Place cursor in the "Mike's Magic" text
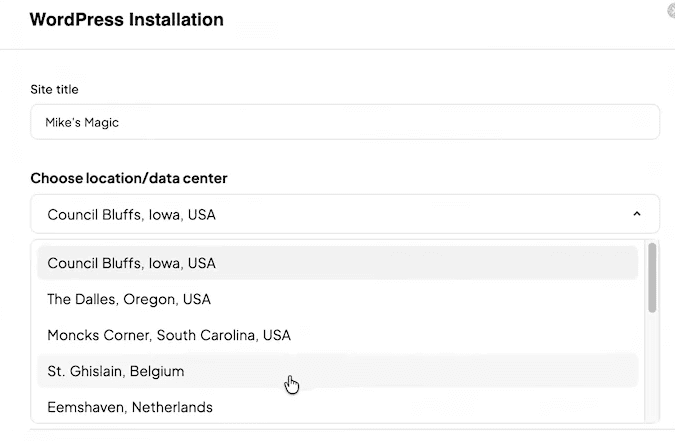The height and width of the screenshot is (441, 675). pyautogui.click(x=83, y=122)
